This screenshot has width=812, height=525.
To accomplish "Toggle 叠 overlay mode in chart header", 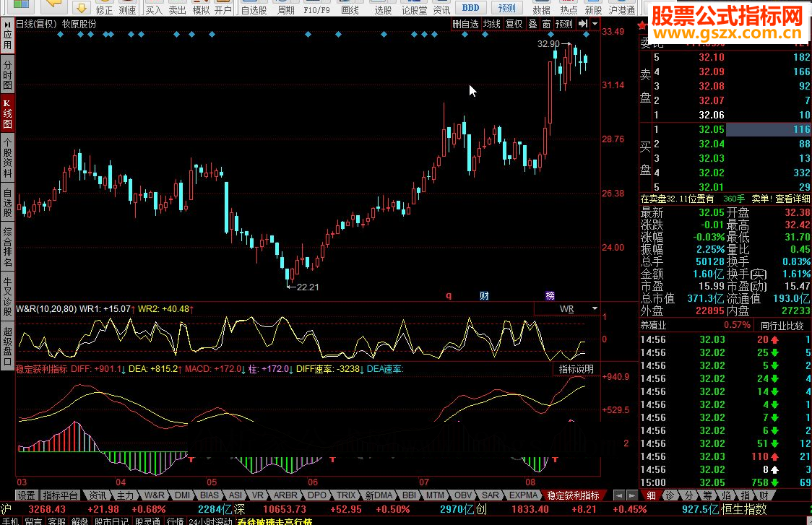I will coord(532,24).
